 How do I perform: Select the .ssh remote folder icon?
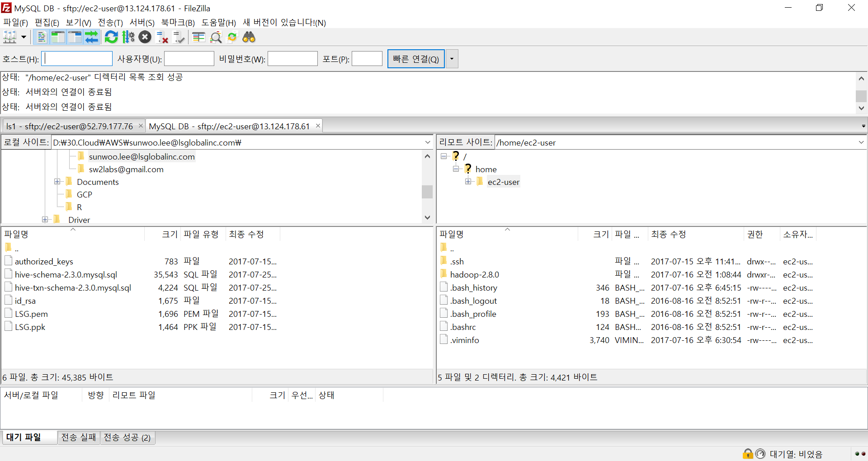(443, 261)
